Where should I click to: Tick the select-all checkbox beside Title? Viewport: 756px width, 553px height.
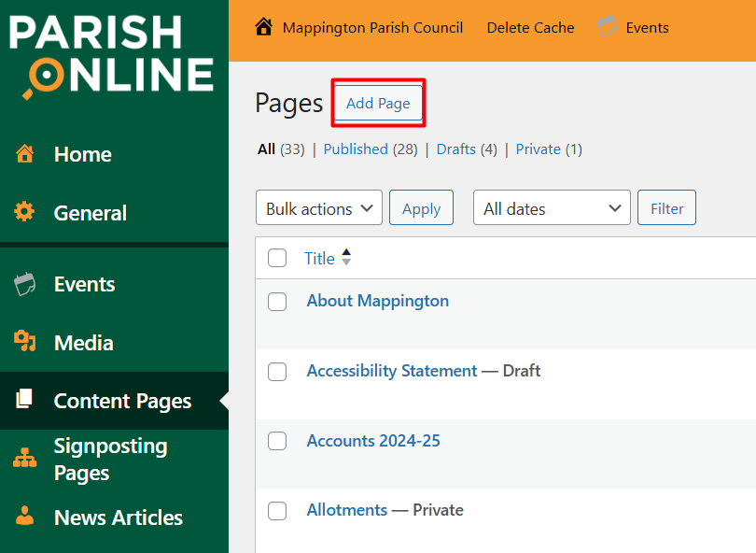[277, 259]
